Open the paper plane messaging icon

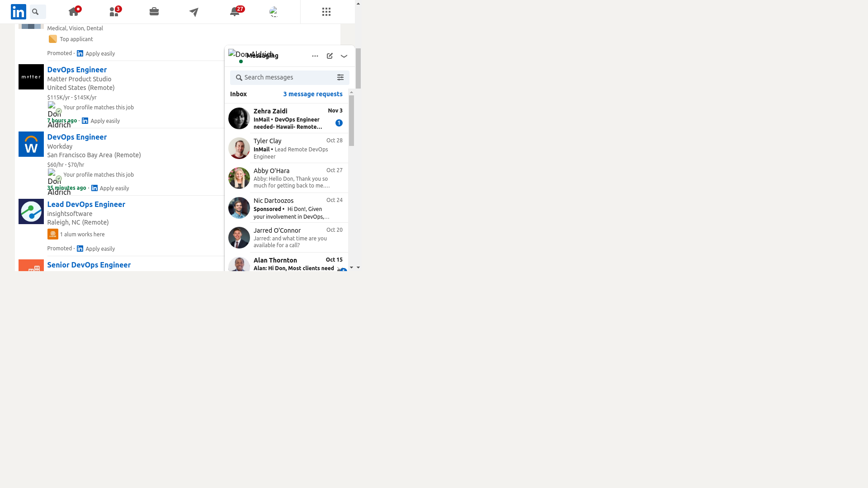[x=194, y=12]
